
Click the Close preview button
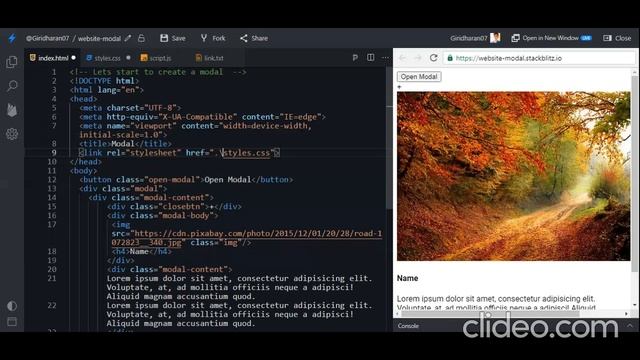pyautogui.click(x=617, y=38)
